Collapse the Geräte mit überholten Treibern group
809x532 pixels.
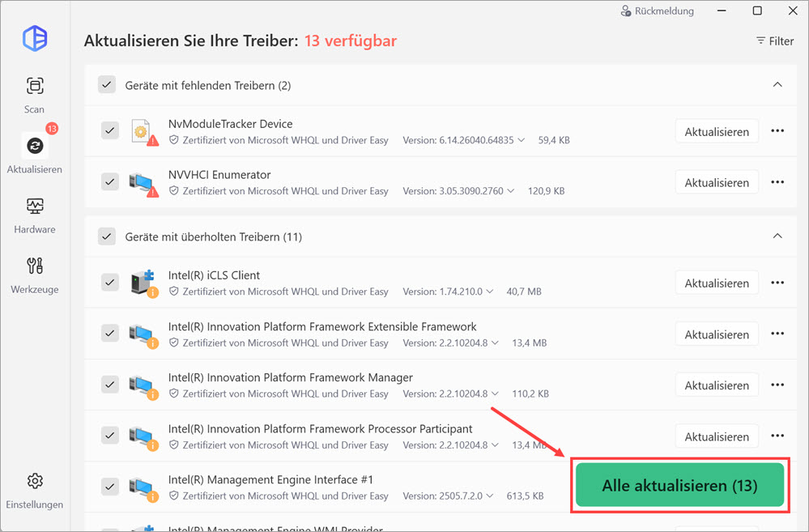click(777, 236)
